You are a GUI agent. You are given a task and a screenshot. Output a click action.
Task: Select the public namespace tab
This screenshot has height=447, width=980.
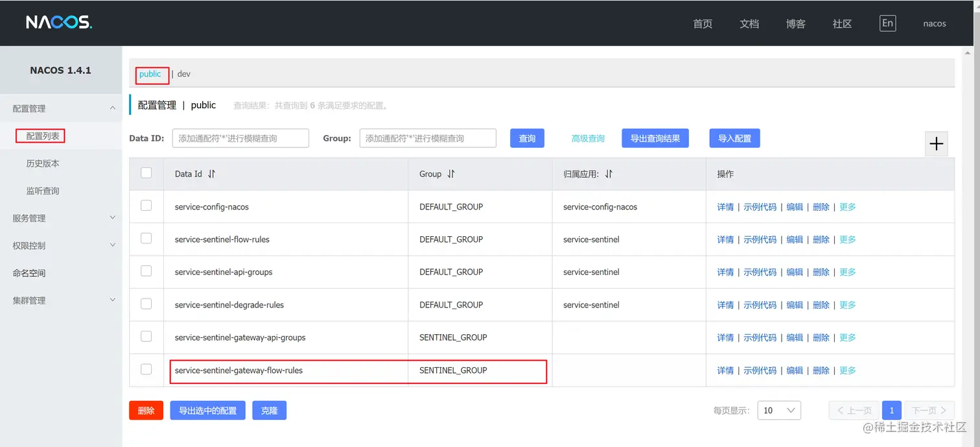coord(150,74)
